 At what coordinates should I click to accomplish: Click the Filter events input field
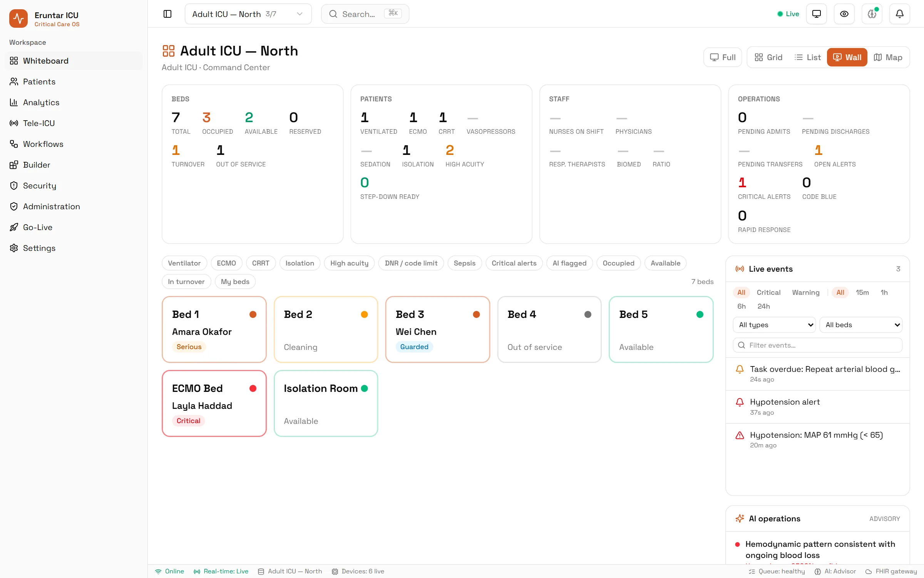(817, 345)
